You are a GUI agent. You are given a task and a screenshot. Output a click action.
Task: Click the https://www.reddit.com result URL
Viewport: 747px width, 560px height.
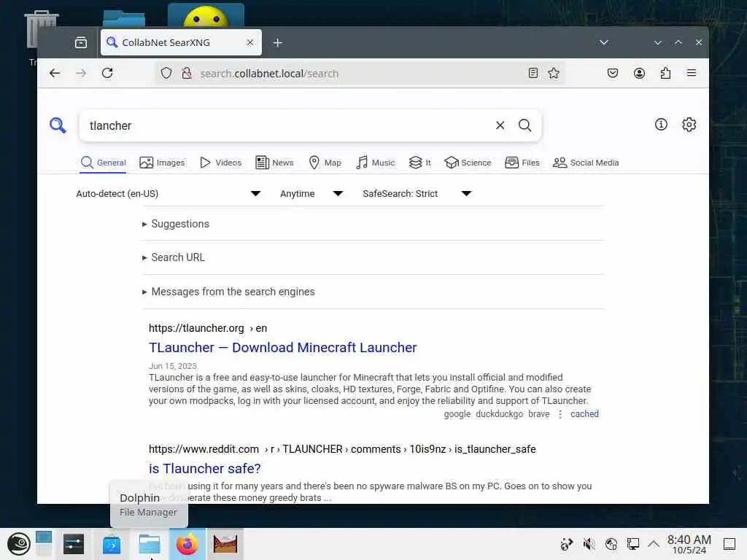click(204, 449)
